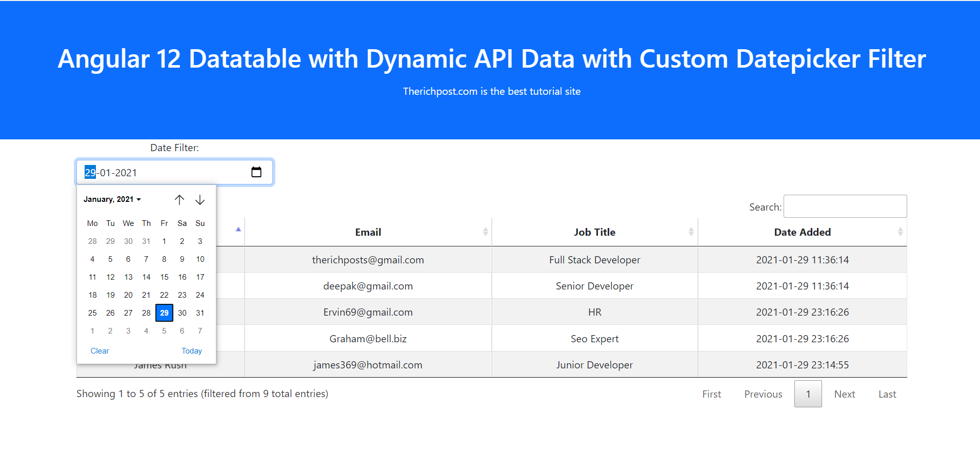980x476 pixels.
Task: Pick January 25 in calendar
Action: (92, 313)
